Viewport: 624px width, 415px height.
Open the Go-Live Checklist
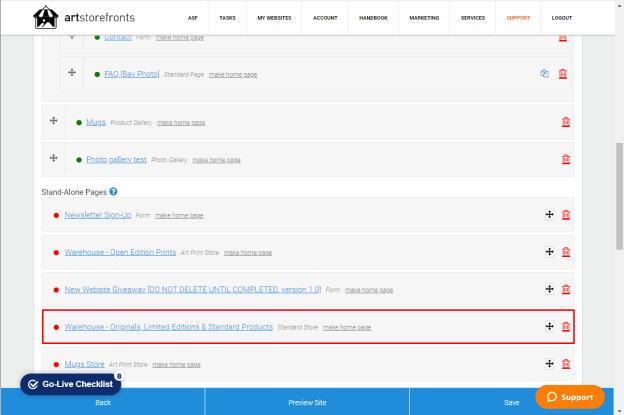pos(70,384)
